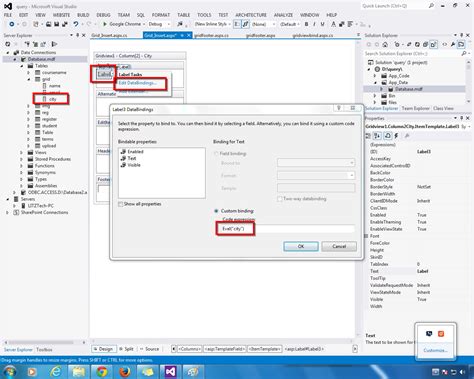The width and height of the screenshot is (474, 379).
Task: Click the Alphabetical sort icon in Properties
Action: (x=377, y=136)
